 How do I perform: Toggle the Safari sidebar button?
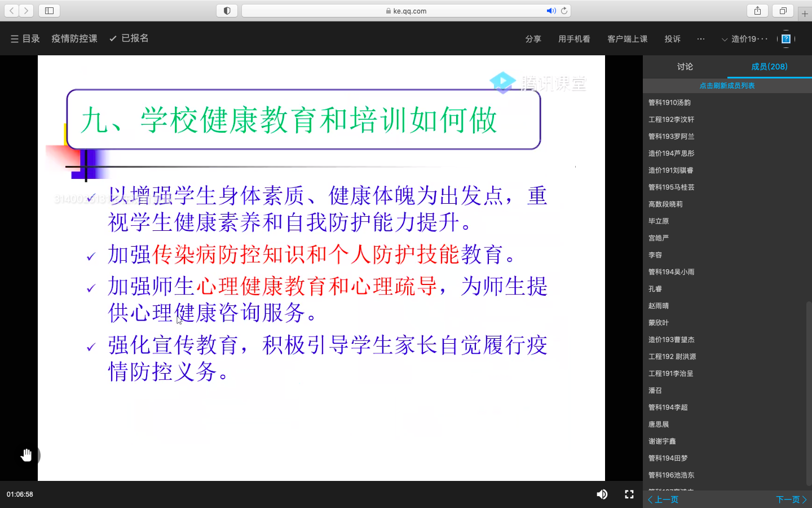(49, 11)
